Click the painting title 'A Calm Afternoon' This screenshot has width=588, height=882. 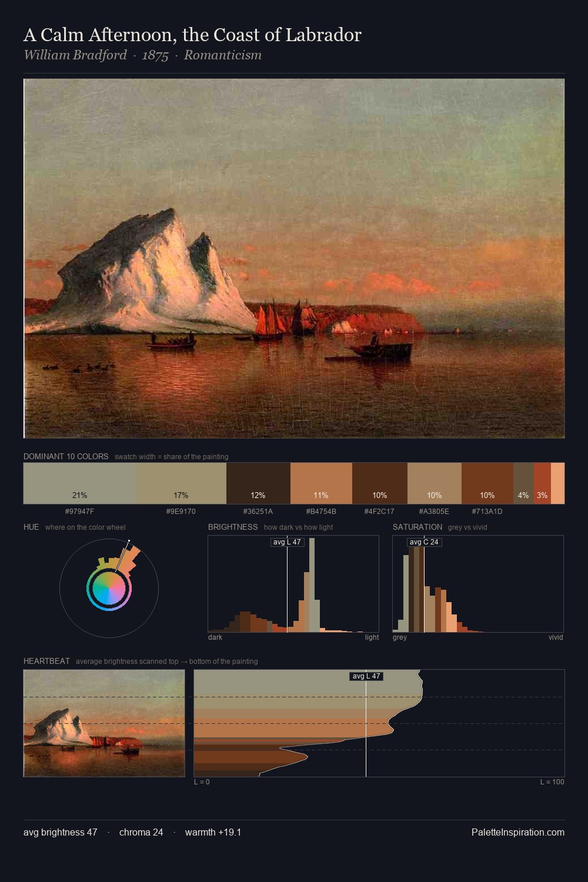(192, 35)
